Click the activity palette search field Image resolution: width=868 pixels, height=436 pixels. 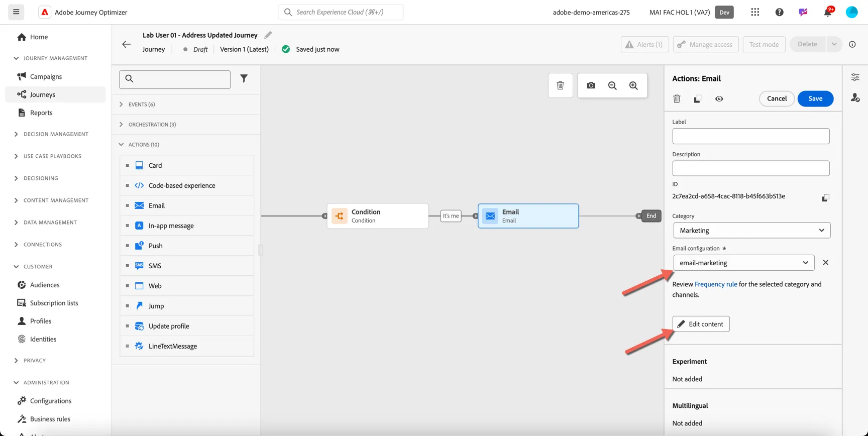(x=175, y=79)
